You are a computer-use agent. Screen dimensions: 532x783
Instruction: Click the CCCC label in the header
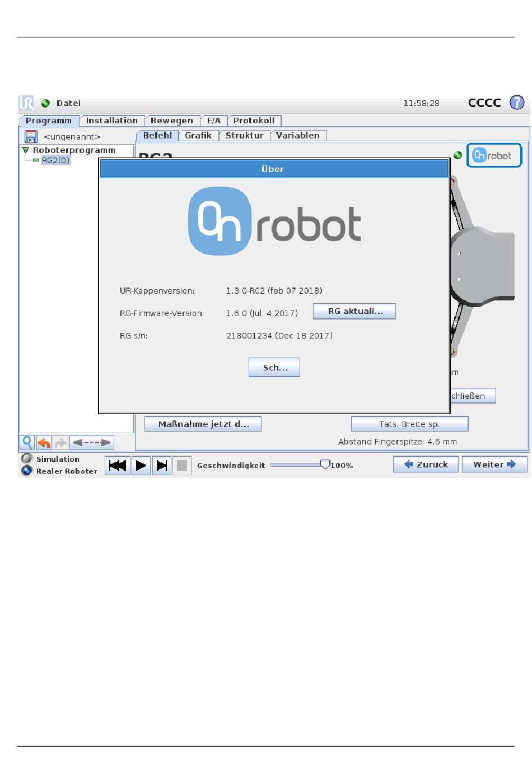point(484,103)
